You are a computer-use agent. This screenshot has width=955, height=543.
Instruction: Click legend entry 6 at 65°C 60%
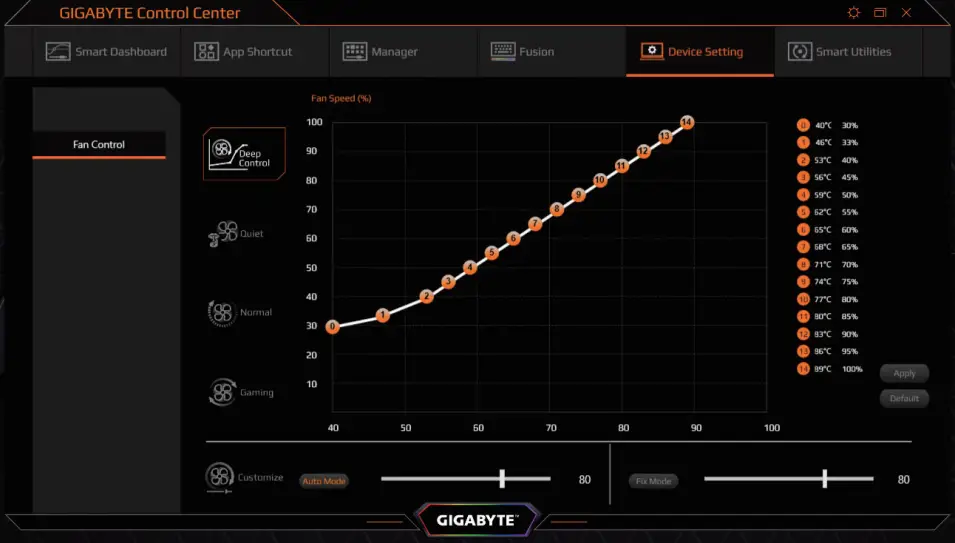coord(828,229)
